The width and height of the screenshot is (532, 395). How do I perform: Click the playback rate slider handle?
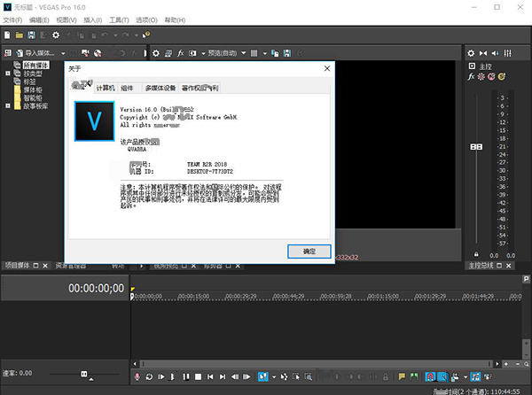pyautogui.click(x=84, y=374)
